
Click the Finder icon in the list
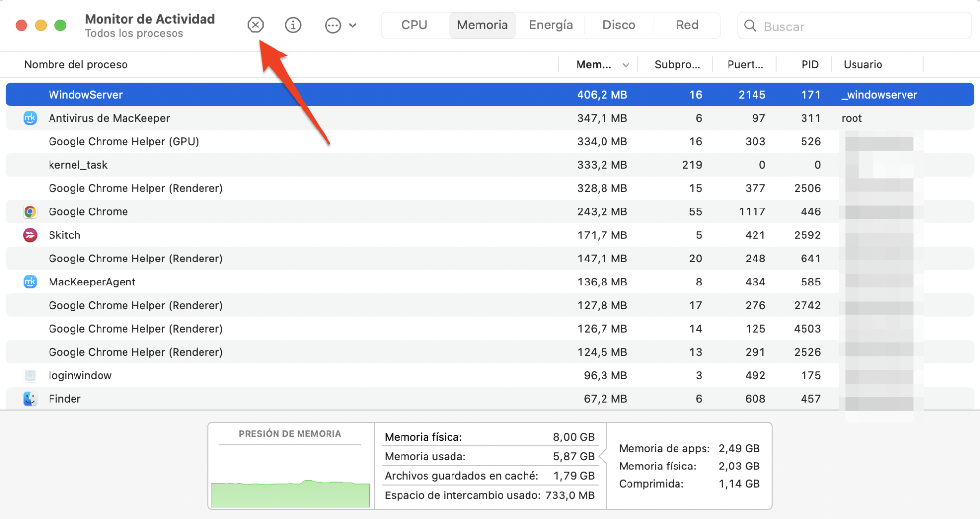[x=30, y=399]
